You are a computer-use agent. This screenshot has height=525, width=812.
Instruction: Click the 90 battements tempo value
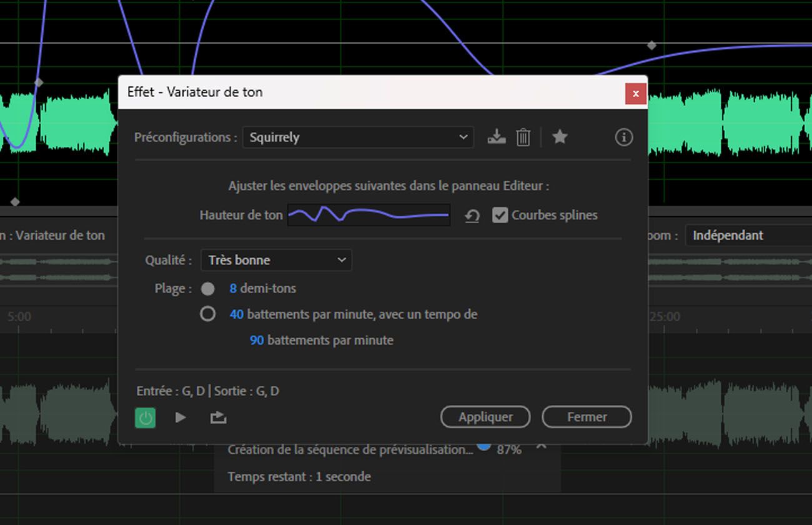257,341
